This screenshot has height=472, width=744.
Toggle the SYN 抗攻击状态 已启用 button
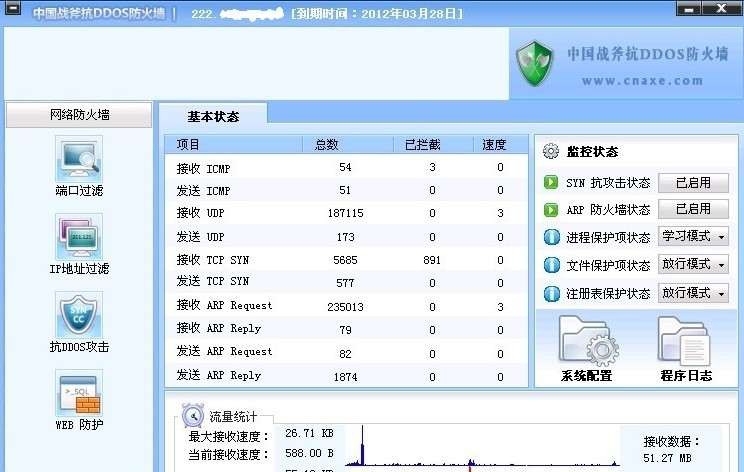[x=693, y=183]
